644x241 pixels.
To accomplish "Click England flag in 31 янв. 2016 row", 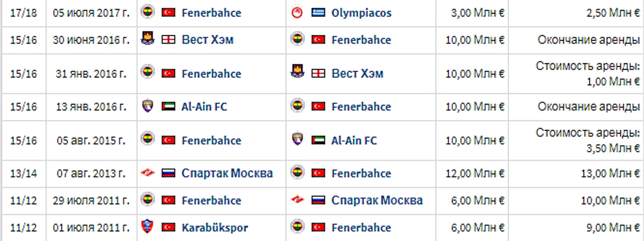I will click(318, 73).
